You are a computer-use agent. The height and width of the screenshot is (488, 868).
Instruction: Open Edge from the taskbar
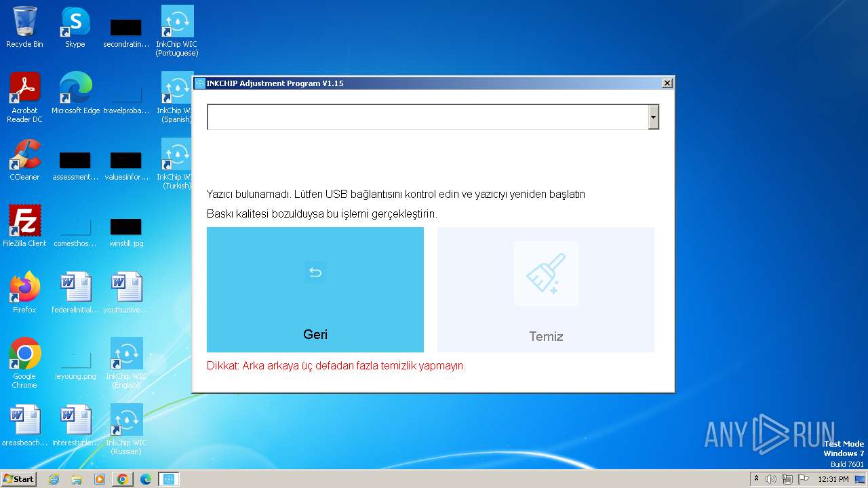tap(146, 479)
